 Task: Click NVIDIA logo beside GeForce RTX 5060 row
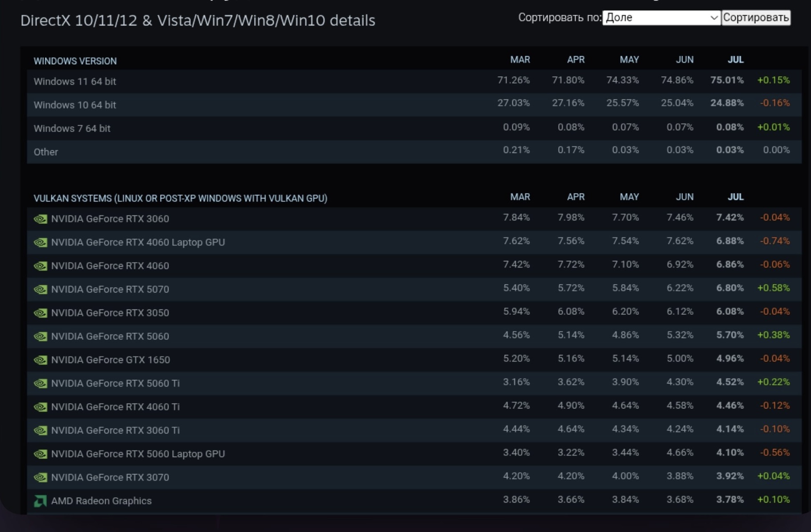[41, 337]
